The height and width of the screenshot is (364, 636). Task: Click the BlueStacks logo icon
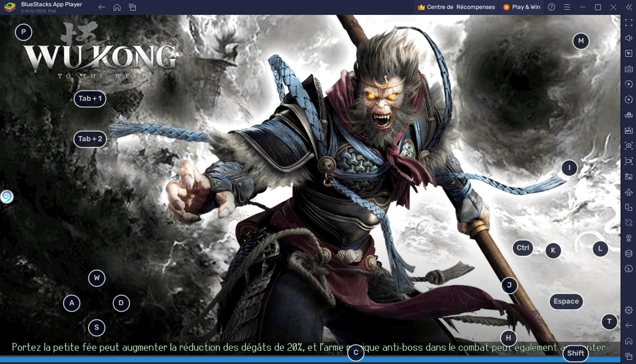pyautogui.click(x=10, y=7)
